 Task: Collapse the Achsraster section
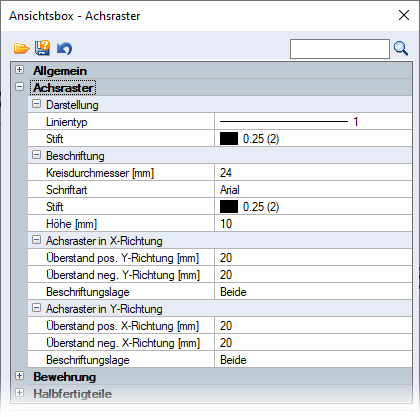point(20,87)
